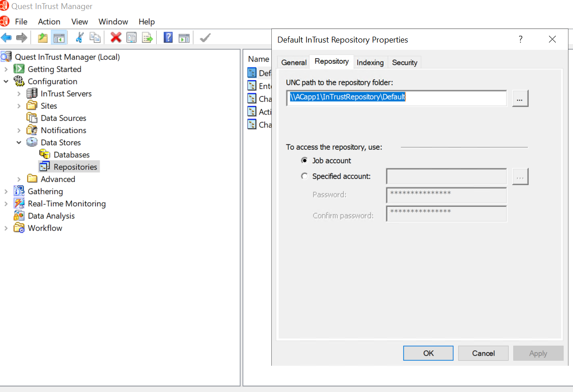Image resolution: width=573 pixels, height=392 pixels.
Task: Expand the Sites node arrow
Action: (19, 106)
